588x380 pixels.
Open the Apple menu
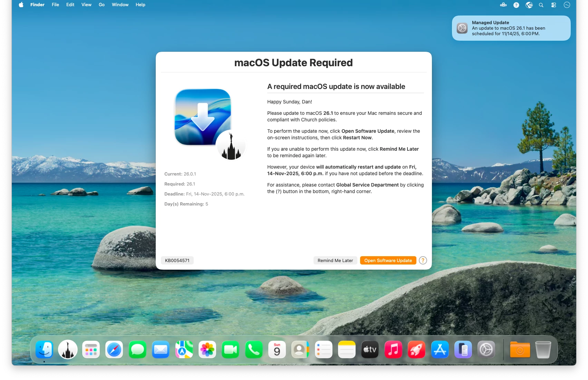pyautogui.click(x=21, y=5)
